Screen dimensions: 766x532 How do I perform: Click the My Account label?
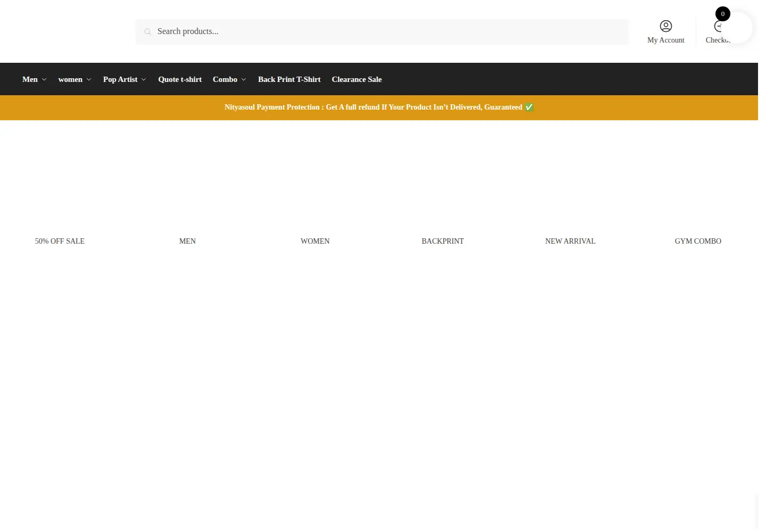pyautogui.click(x=666, y=40)
